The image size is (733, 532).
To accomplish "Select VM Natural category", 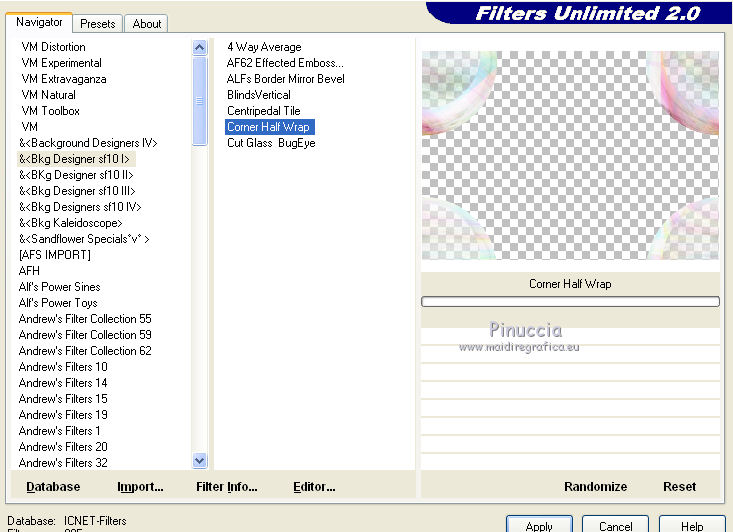I will tap(49, 95).
